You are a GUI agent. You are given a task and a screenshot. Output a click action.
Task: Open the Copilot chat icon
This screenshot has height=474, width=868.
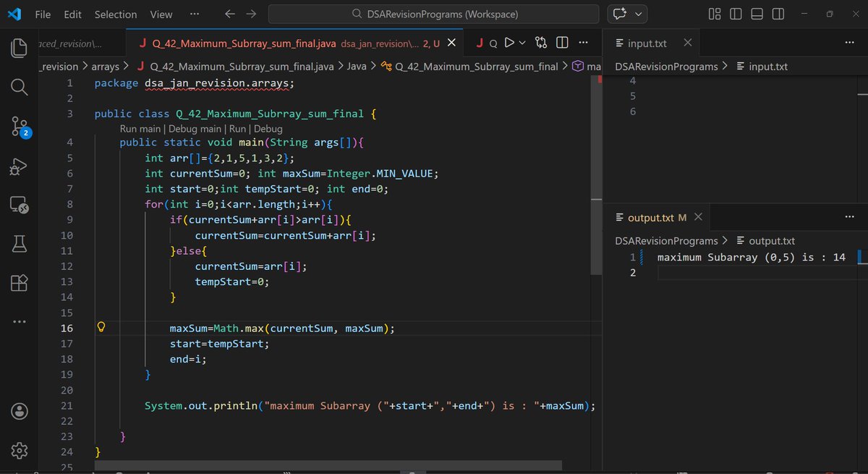click(620, 14)
